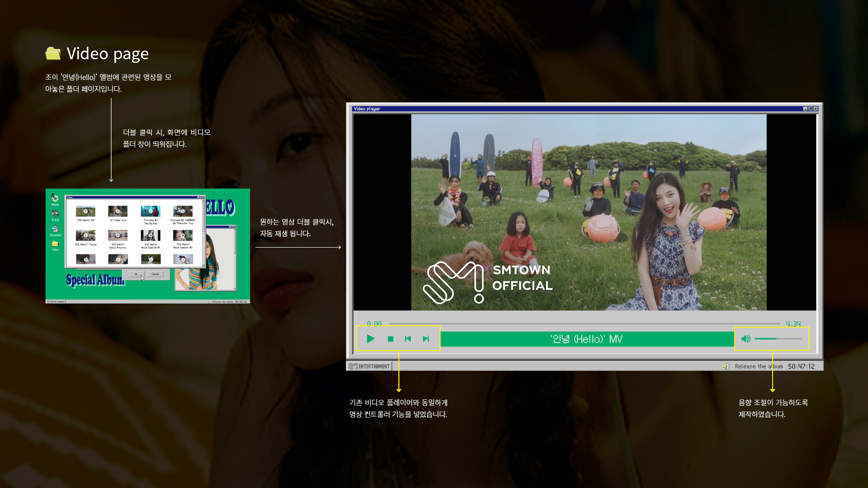Open the Album desktop icon

(55, 200)
